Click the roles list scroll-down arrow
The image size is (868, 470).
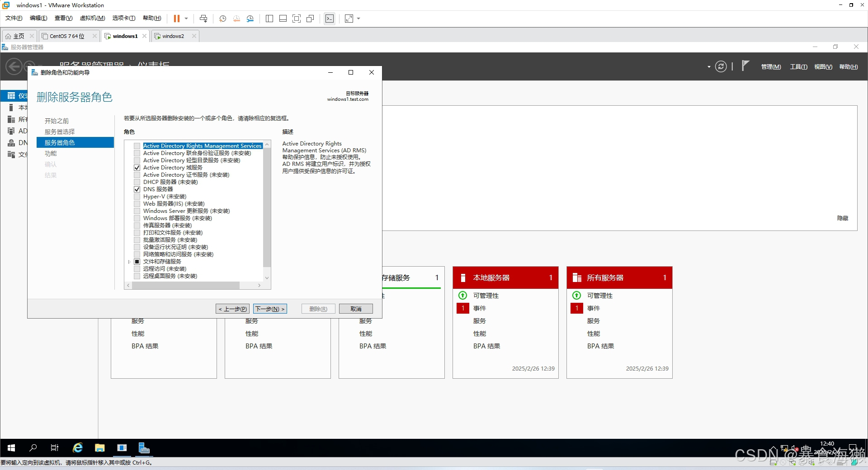click(267, 278)
